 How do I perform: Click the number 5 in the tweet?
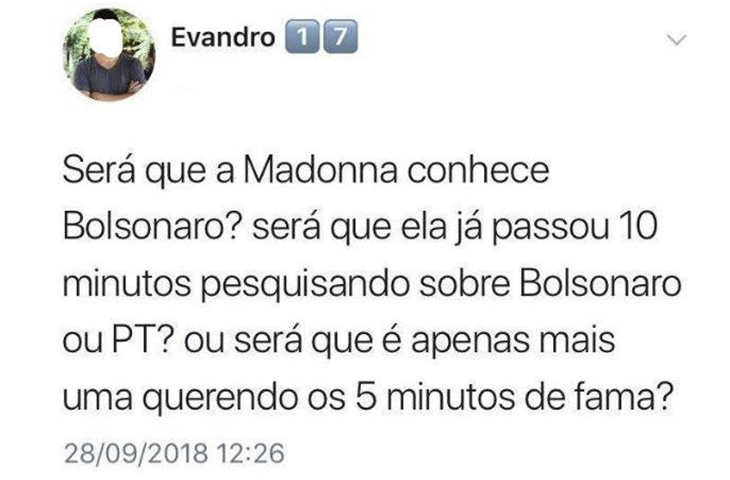tap(365, 397)
